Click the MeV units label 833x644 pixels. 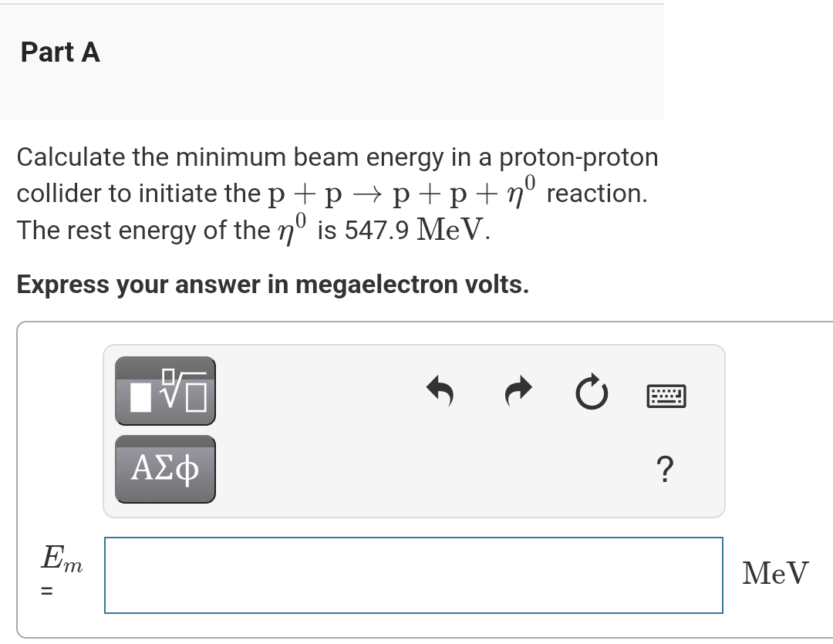[774, 574]
